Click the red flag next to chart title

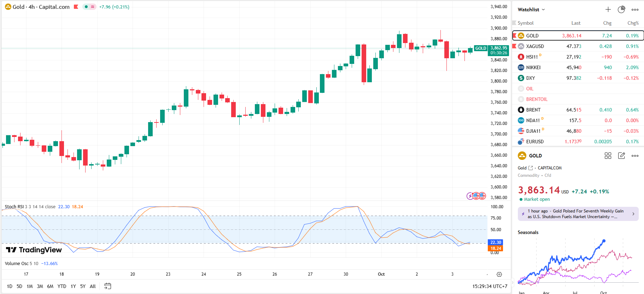[x=76, y=7]
